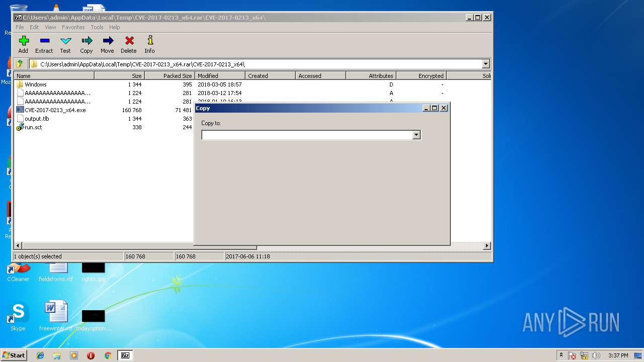This screenshot has width=644, height=362.
Task: Open Opera browser from taskbar
Action: pyautogui.click(x=91, y=355)
